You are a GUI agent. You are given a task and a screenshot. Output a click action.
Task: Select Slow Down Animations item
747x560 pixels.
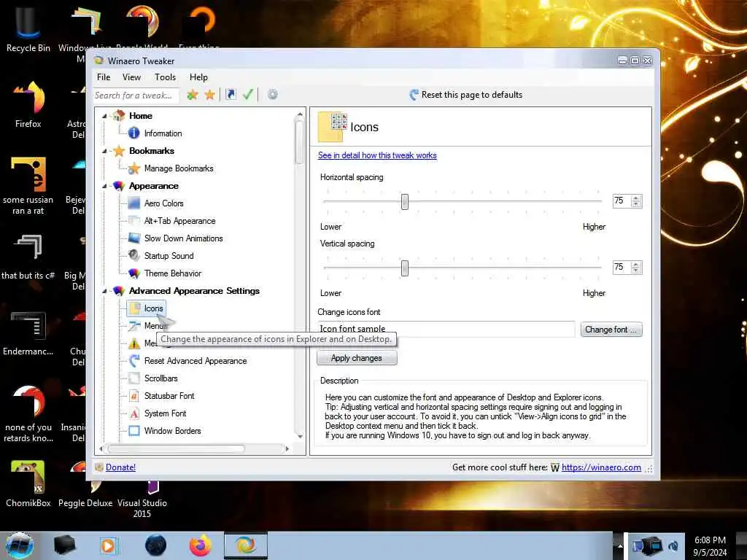point(183,238)
